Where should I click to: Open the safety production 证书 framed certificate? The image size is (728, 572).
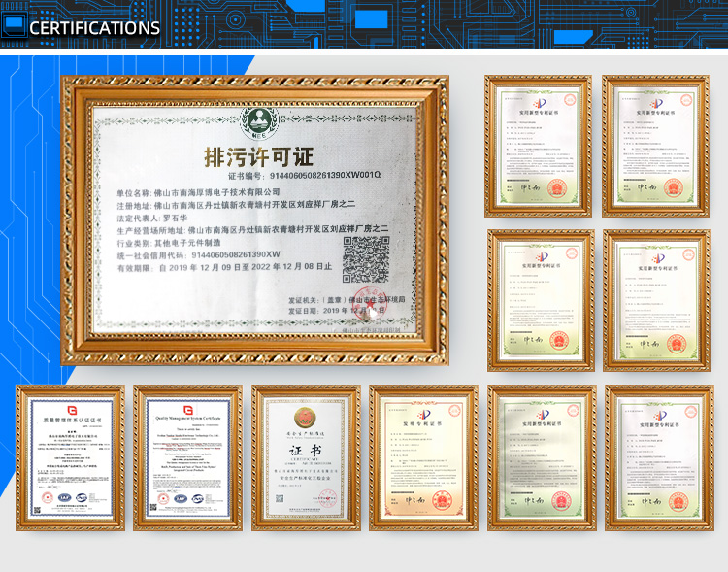click(306, 456)
